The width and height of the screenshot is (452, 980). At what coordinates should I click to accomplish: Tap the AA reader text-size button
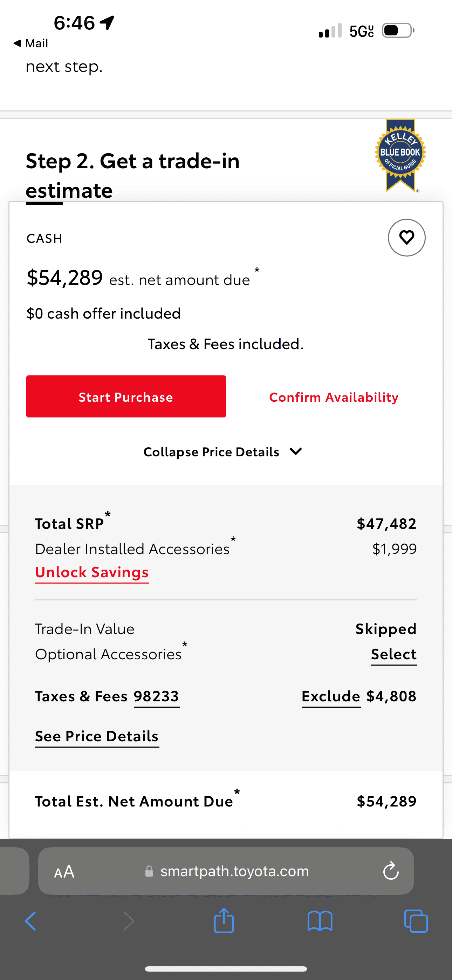64,871
